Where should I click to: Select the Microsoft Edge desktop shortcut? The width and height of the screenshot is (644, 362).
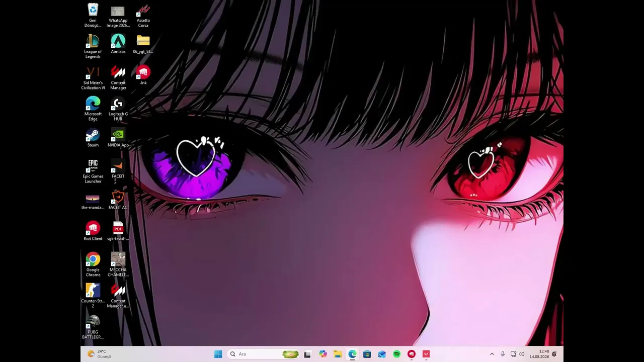pos(93,109)
